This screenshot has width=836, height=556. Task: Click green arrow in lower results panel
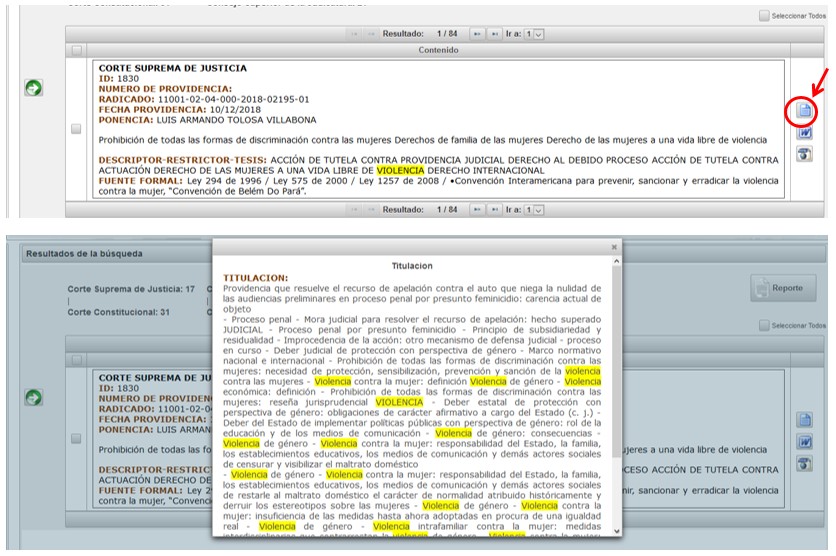tap(33, 397)
